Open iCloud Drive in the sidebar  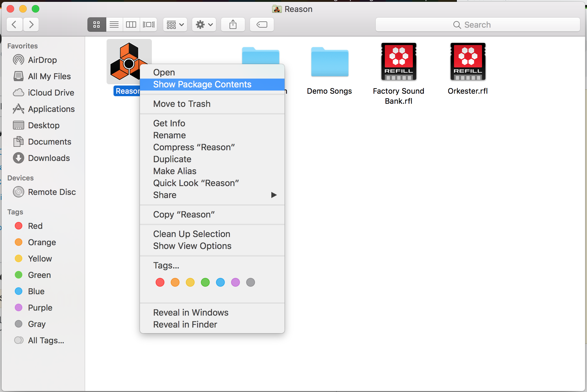point(44,92)
